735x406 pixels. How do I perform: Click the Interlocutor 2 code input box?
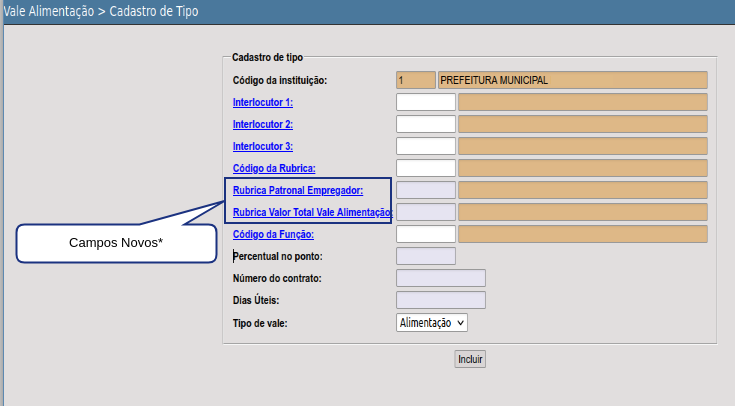(x=426, y=124)
